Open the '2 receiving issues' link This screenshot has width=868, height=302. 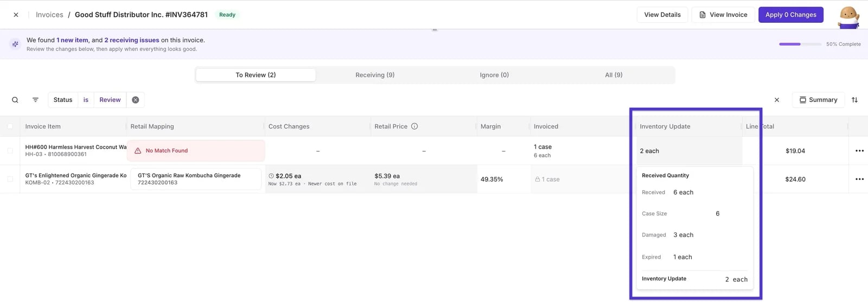click(132, 40)
